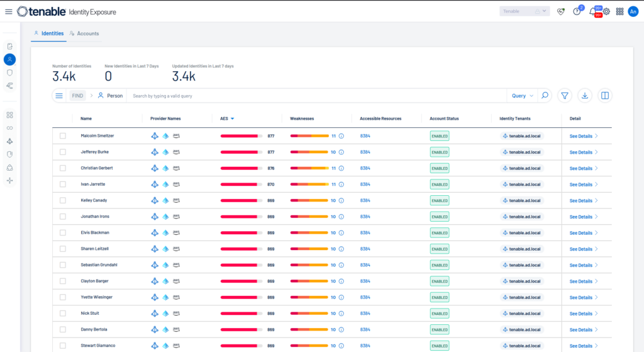Check the box for Malcolm Smeltzer
The height and width of the screenshot is (352, 644).
[63, 136]
